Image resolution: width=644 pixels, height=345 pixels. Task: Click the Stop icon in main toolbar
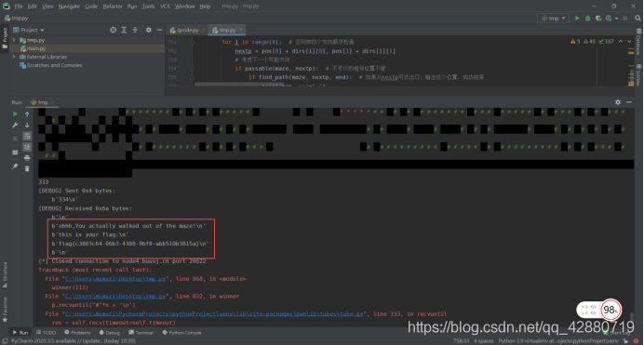[x=625, y=19]
